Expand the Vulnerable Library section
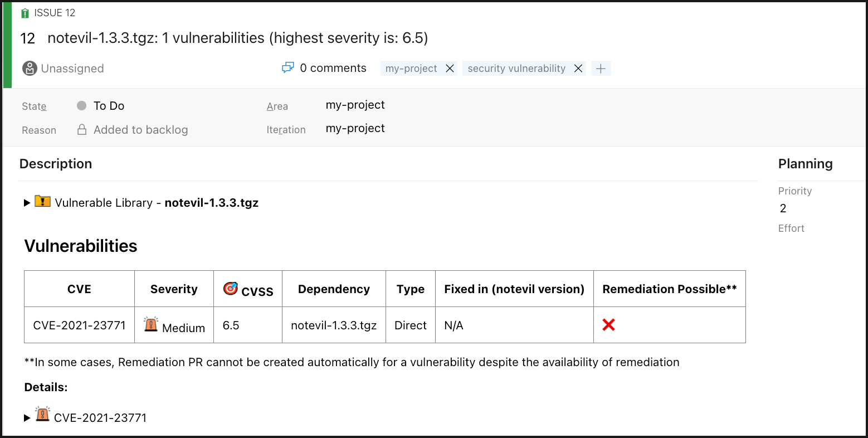The width and height of the screenshot is (868, 438). click(27, 203)
